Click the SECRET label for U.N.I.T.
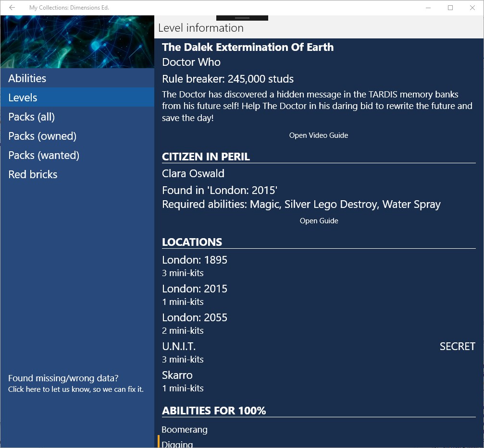 click(457, 346)
